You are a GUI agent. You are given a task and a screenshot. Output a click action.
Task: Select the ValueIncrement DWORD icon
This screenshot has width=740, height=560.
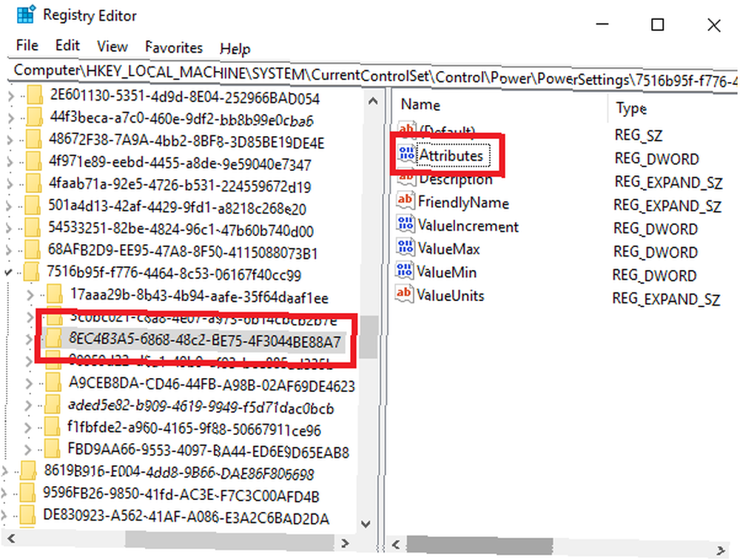pos(405,224)
